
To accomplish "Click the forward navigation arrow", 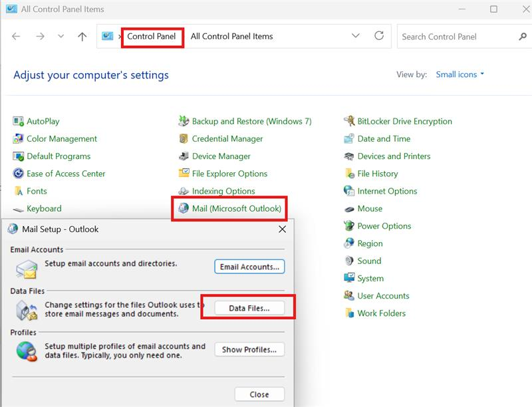I will pyautogui.click(x=40, y=36).
